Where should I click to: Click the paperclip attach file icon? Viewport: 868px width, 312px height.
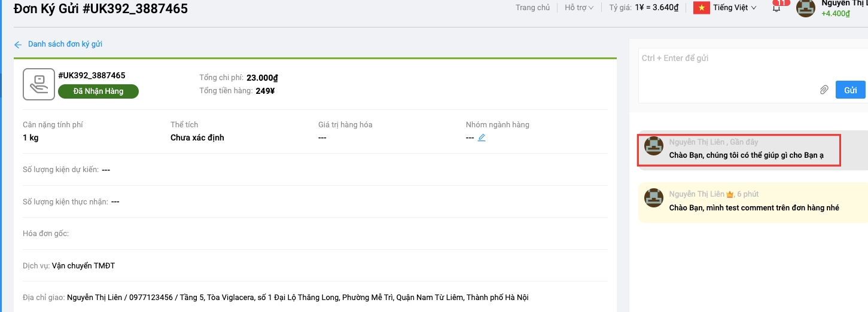click(824, 90)
